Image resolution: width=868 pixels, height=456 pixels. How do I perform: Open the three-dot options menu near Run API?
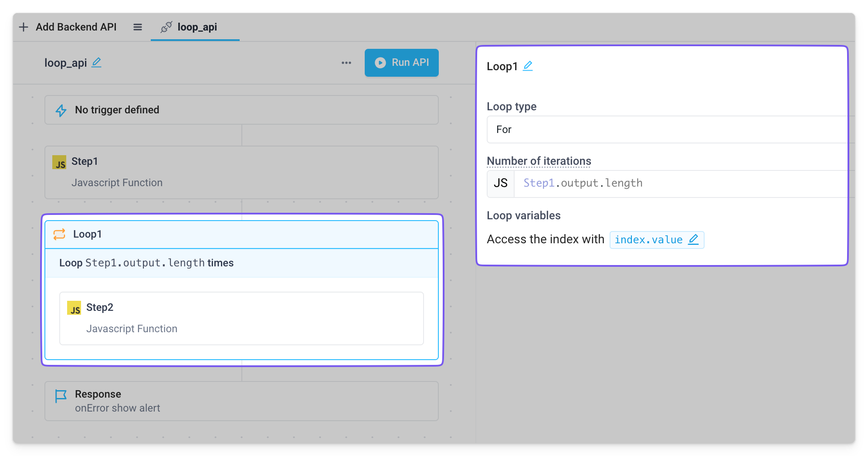tap(346, 63)
